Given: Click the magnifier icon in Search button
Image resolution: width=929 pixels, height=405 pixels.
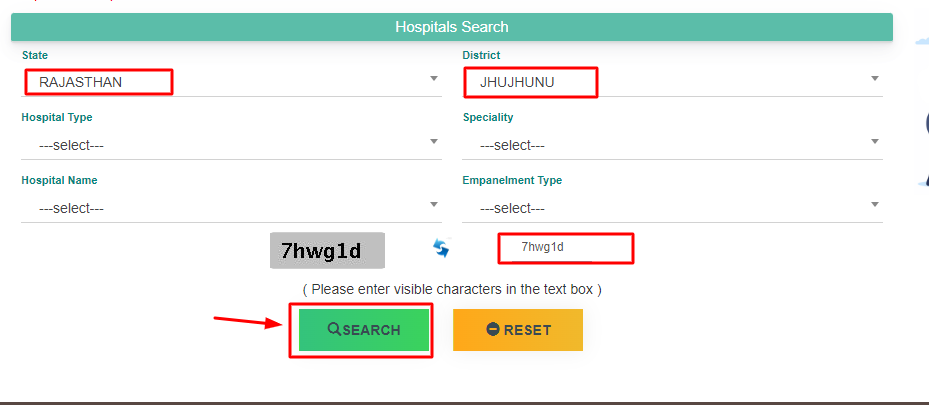Looking at the screenshot, I should (334, 329).
